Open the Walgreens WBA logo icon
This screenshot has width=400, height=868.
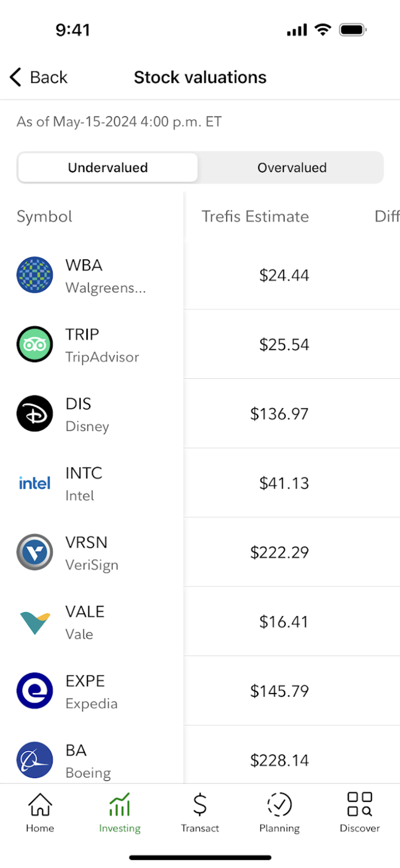35,275
